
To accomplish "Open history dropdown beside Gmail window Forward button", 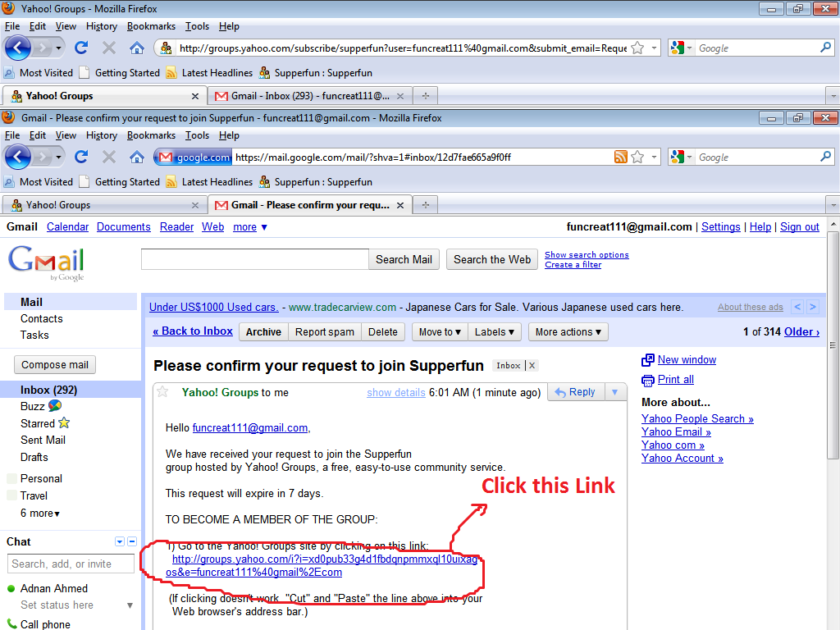I will (x=58, y=157).
